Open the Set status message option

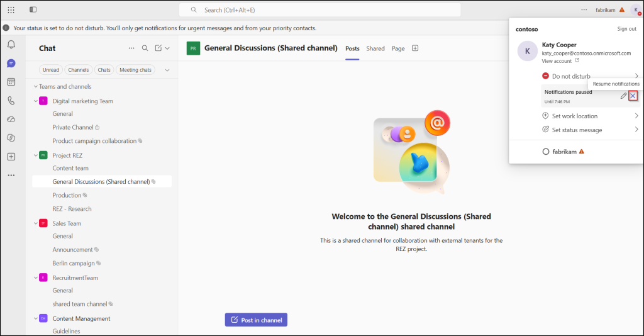590,130
